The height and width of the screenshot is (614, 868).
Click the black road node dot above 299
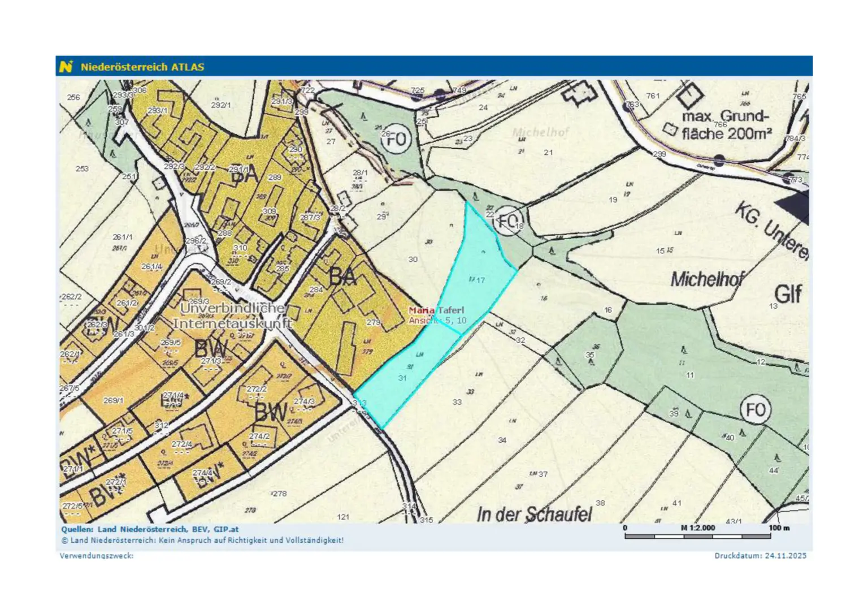(719, 159)
